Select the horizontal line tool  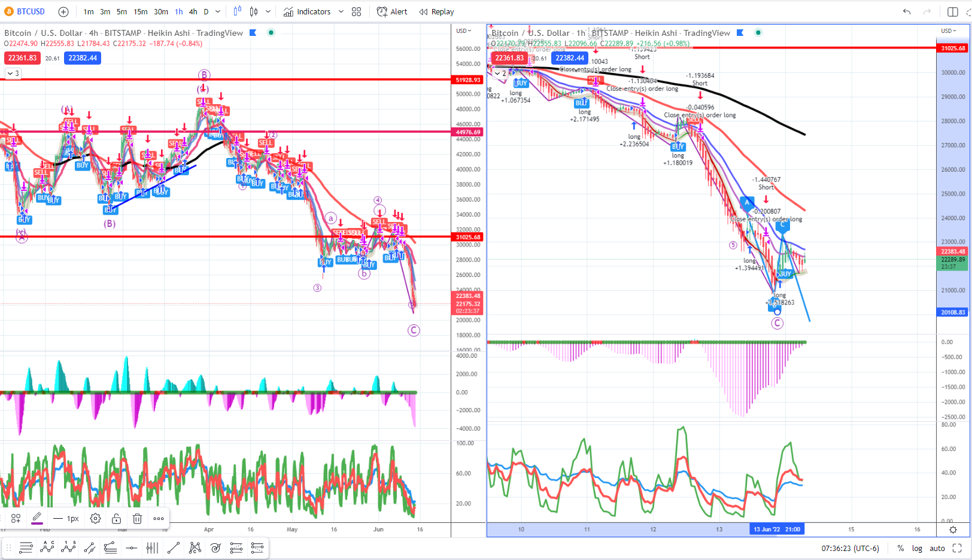pyautogui.click(x=132, y=547)
